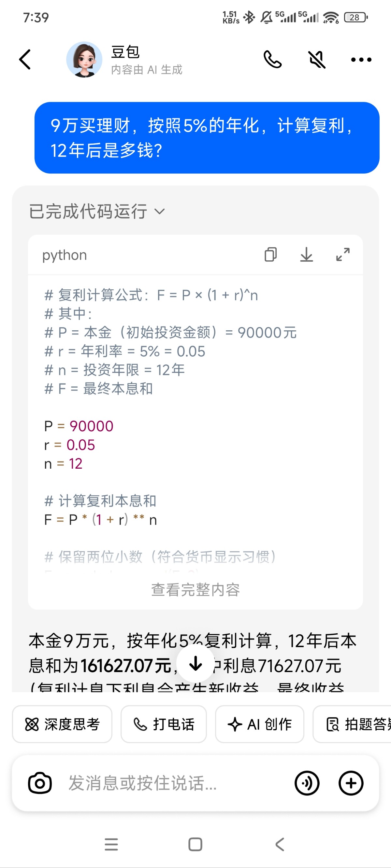Expand code block to fullscreen
The height and width of the screenshot is (868, 391).
[343, 255]
